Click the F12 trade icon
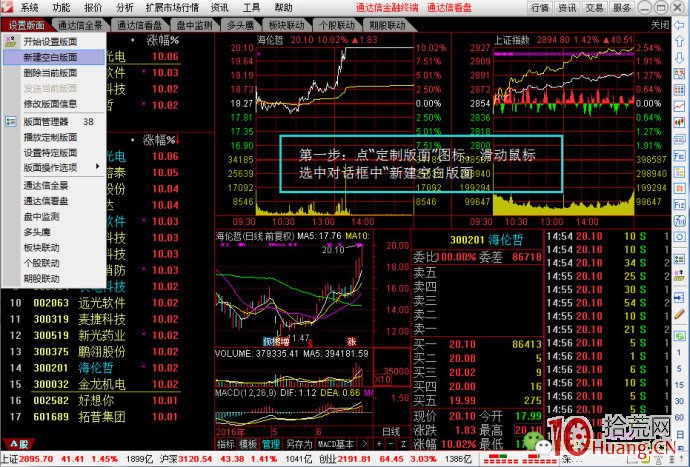The height and width of the screenshot is (467, 690). click(679, 205)
